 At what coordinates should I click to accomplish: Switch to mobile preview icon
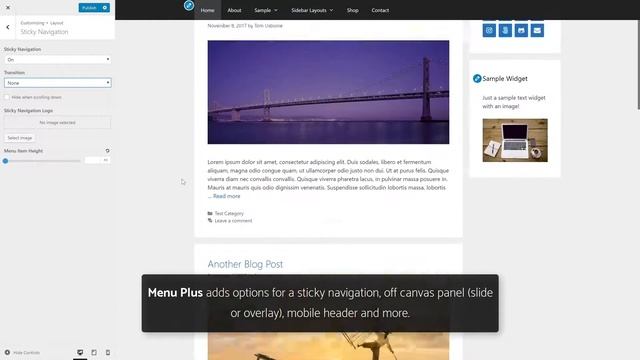[x=108, y=352]
